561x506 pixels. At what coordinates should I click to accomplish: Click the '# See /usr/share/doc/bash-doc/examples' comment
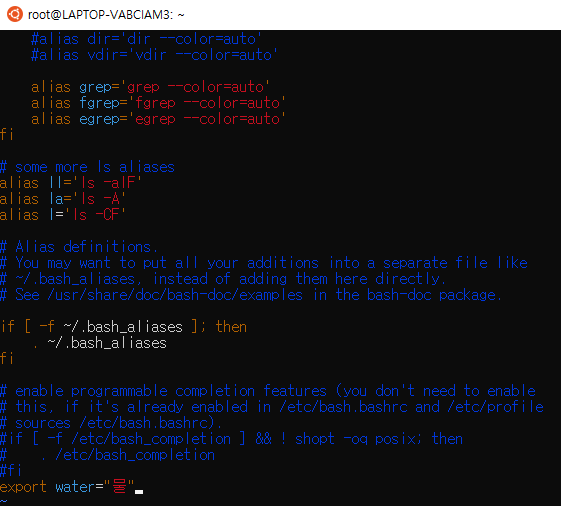click(251, 295)
